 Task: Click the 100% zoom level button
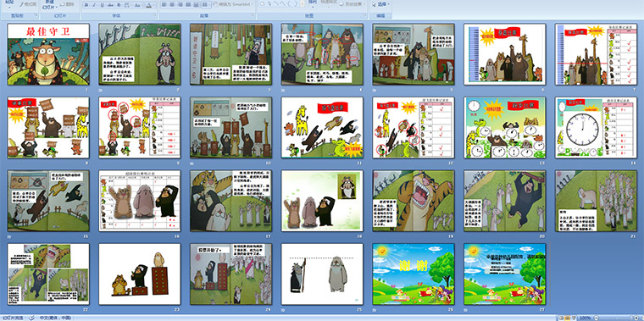coord(585,318)
